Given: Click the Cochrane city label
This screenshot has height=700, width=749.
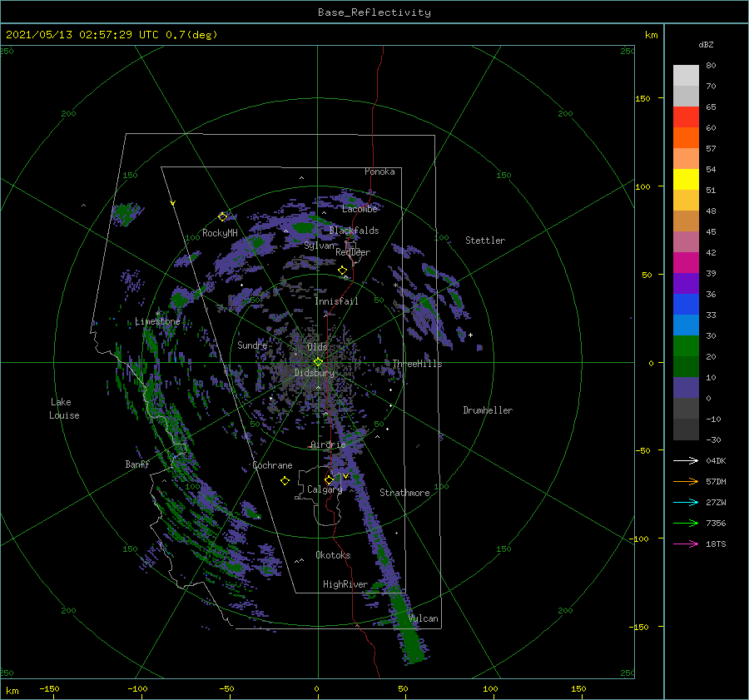Looking at the screenshot, I should 272,465.
